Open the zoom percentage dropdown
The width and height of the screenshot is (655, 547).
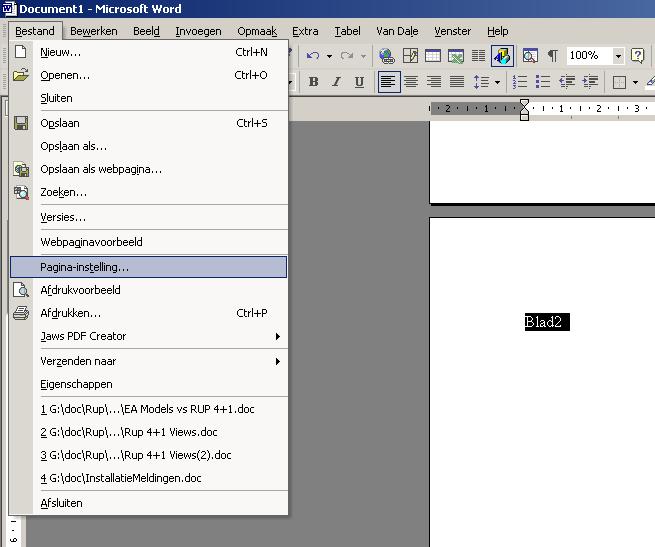pos(617,56)
